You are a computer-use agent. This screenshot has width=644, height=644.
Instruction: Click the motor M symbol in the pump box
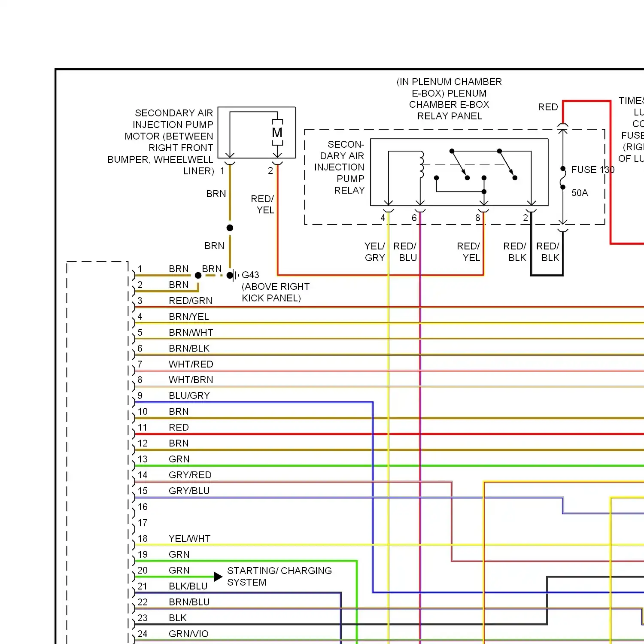coord(277,133)
